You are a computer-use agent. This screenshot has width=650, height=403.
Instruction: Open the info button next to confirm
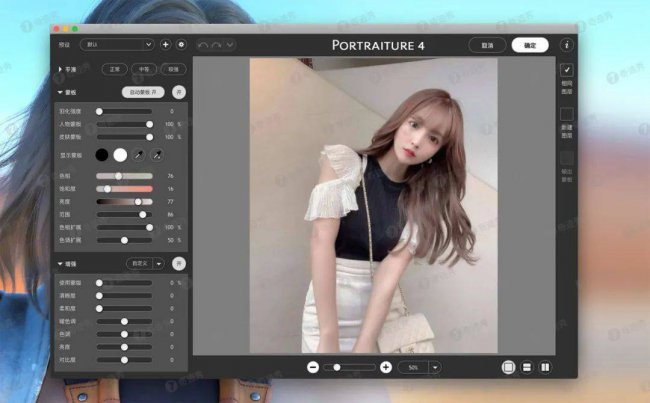(567, 45)
